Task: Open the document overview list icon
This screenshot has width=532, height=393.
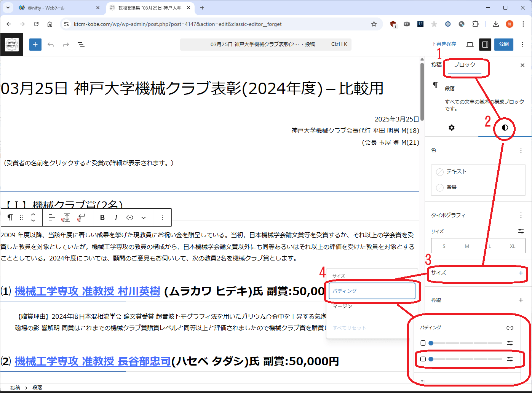Action: [x=81, y=45]
